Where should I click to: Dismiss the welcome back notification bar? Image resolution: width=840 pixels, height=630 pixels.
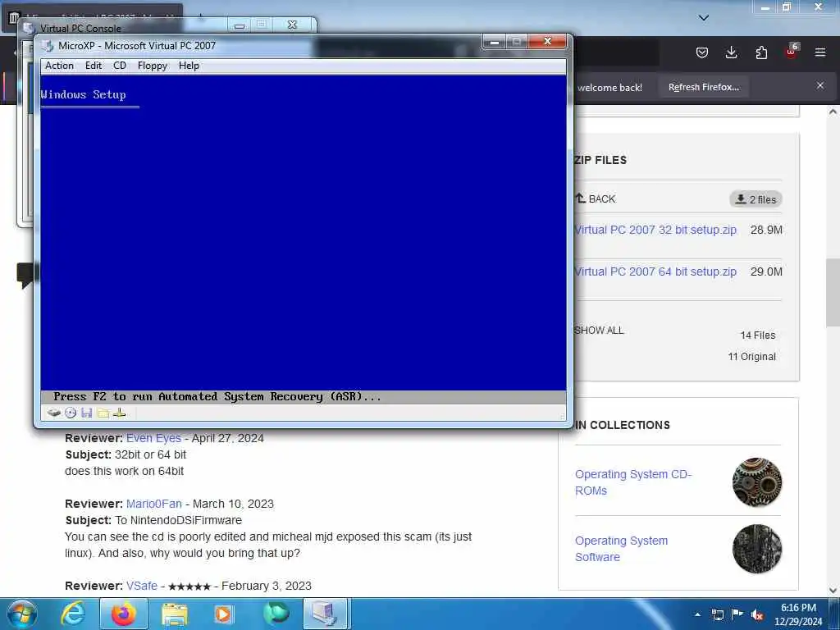[x=820, y=85]
